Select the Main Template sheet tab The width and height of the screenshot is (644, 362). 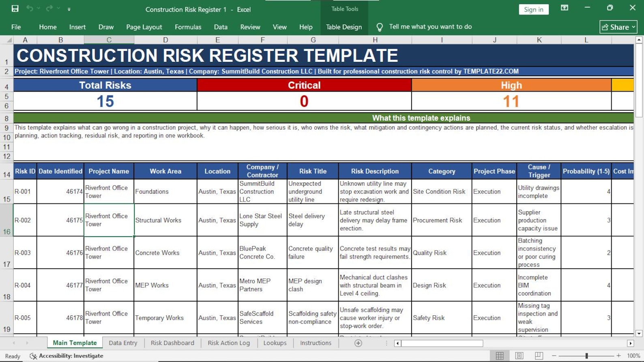[75, 343]
